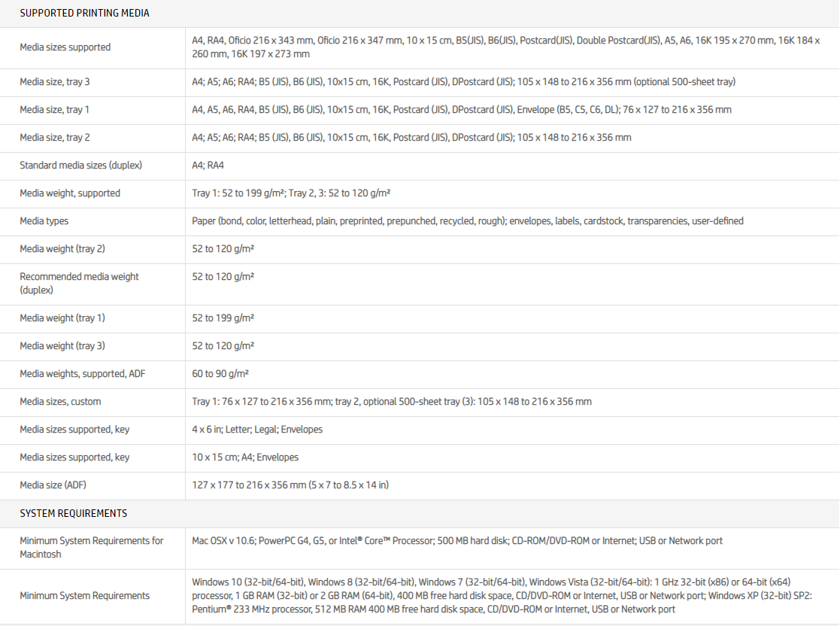Select the "Media weight, supported" row label
Viewport: 840px width, 626px height.
[70, 193]
